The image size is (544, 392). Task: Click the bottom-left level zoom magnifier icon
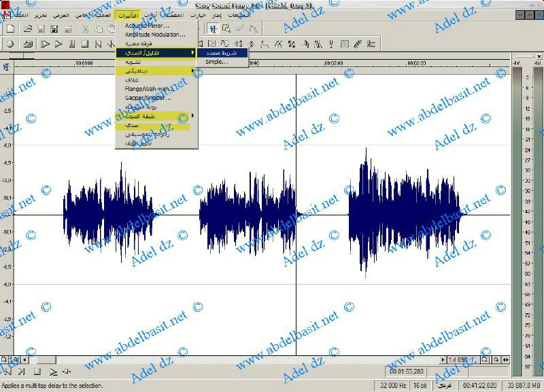click(x=4, y=360)
